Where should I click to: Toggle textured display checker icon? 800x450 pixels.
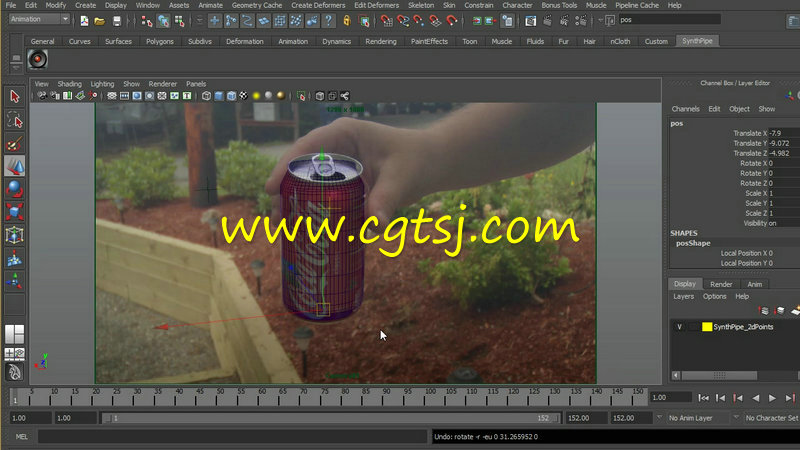coord(244,96)
